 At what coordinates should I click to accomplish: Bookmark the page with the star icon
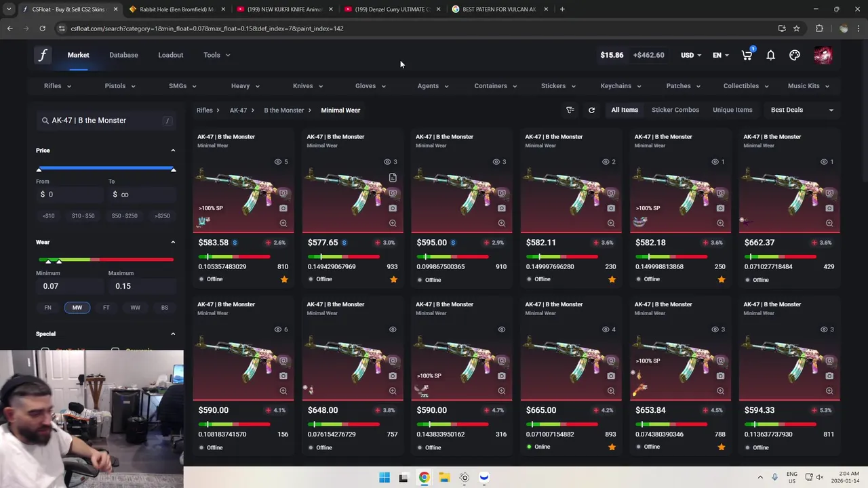pyautogui.click(x=796, y=28)
